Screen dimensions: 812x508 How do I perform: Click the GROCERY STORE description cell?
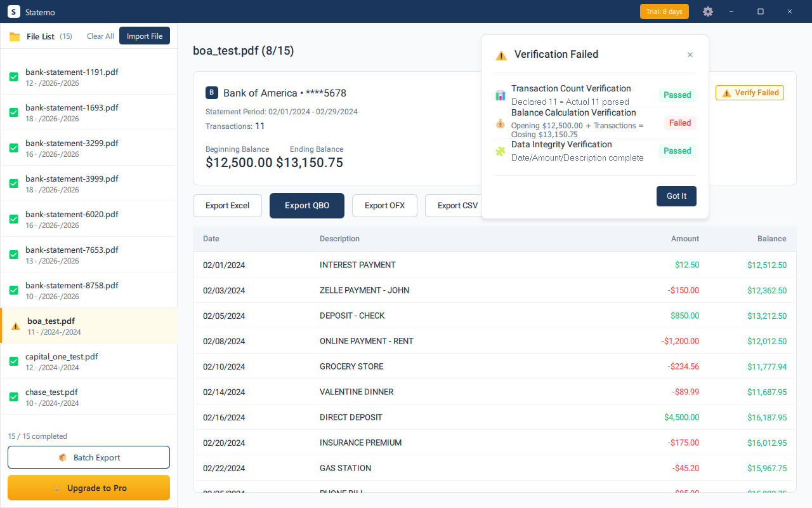(x=351, y=366)
